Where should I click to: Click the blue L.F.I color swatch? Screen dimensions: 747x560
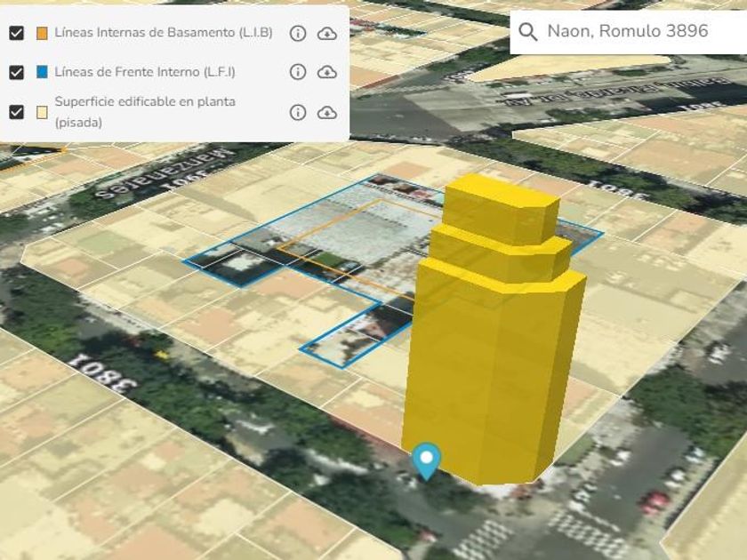coord(42,72)
